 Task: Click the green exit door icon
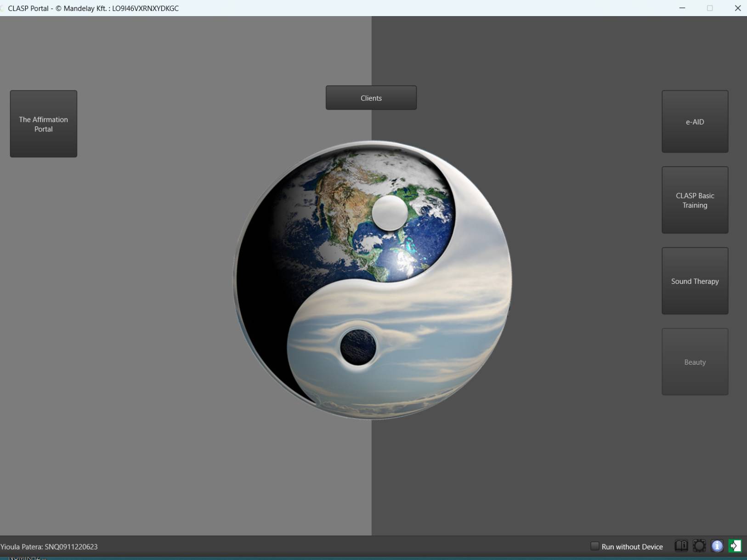pos(735,546)
